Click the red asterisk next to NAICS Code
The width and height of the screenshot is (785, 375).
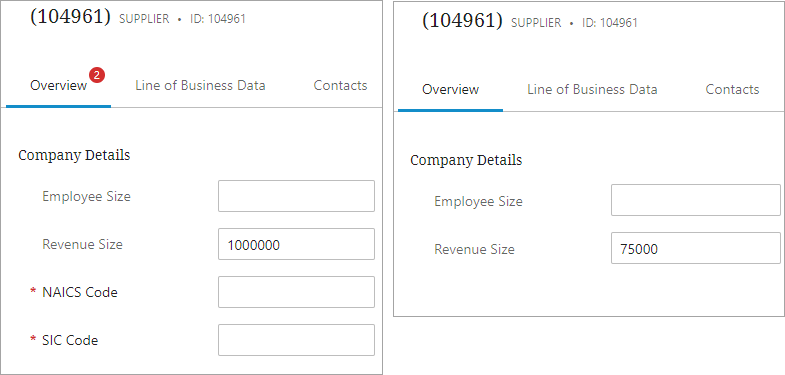(x=34, y=291)
